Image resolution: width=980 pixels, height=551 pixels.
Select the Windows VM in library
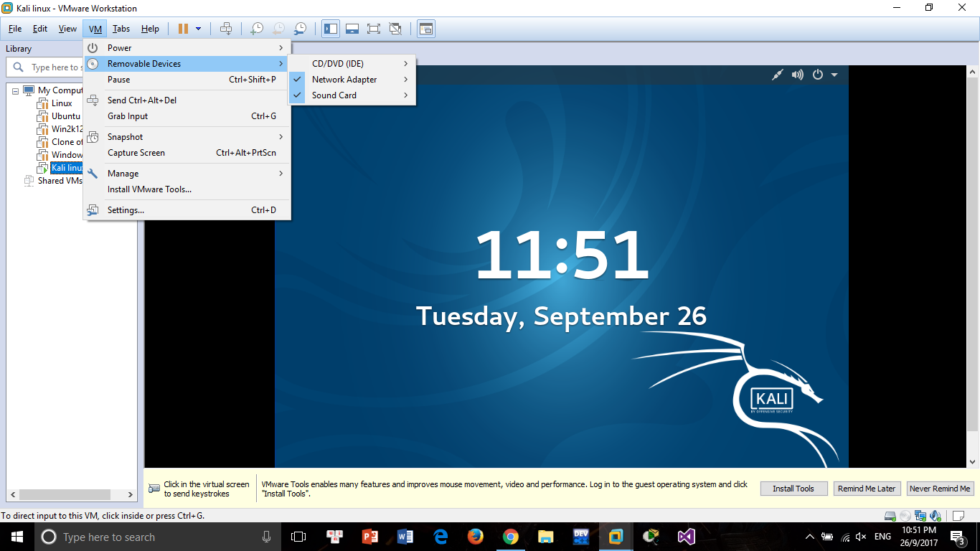tap(67, 155)
